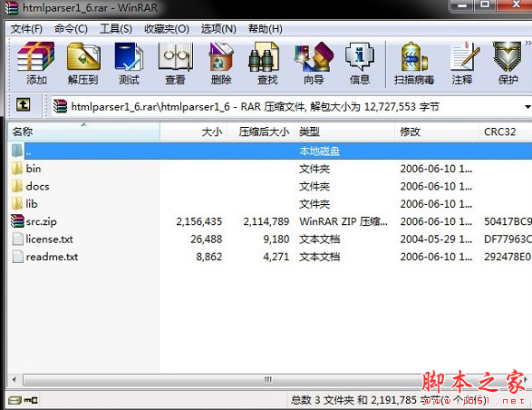532x410 pixels.
Task: Click the parent folder '..' icon
Action: point(17,151)
